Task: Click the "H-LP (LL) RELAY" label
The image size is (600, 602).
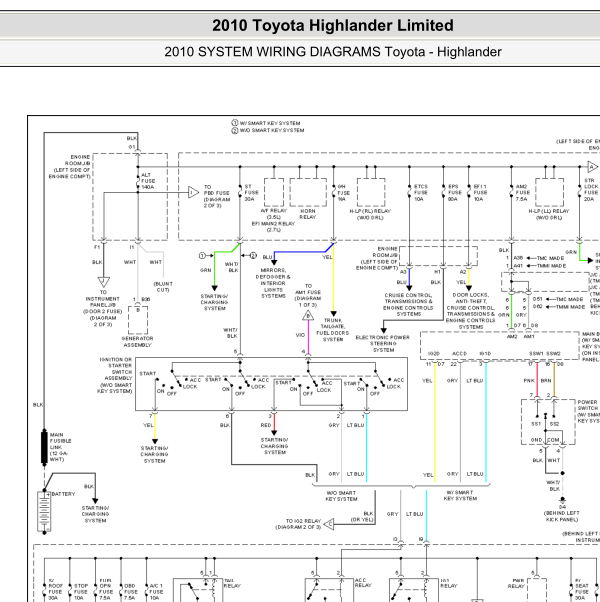Action: pyautogui.click(x=549, y=211)
